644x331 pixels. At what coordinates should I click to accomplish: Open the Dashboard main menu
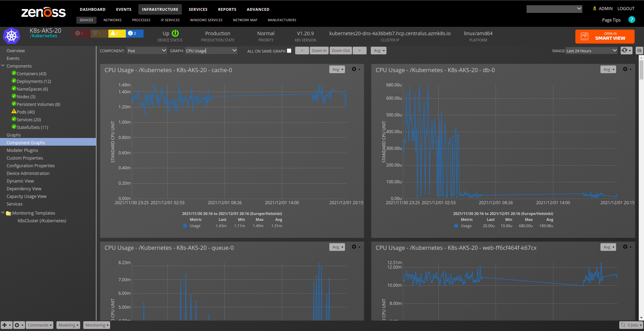93,9
